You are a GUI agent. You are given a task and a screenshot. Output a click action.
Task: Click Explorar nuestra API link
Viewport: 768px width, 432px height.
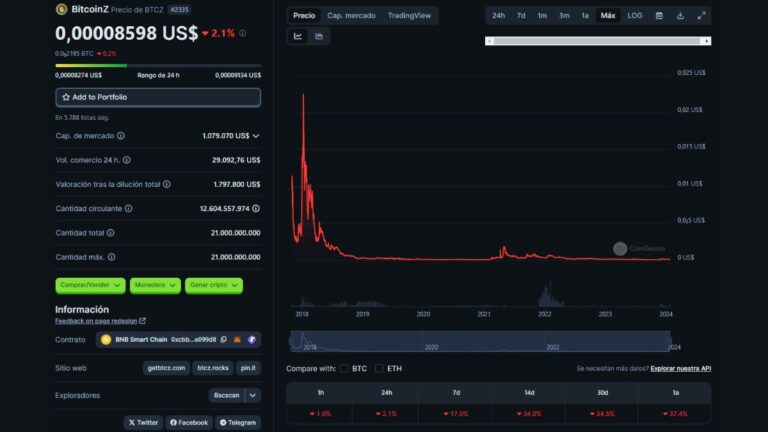[x=680, y=368]
